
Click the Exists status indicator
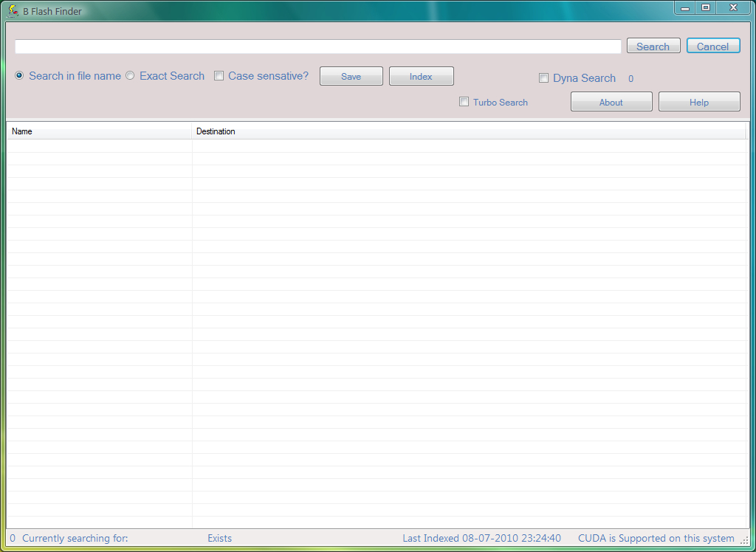[x=219, y=538]
